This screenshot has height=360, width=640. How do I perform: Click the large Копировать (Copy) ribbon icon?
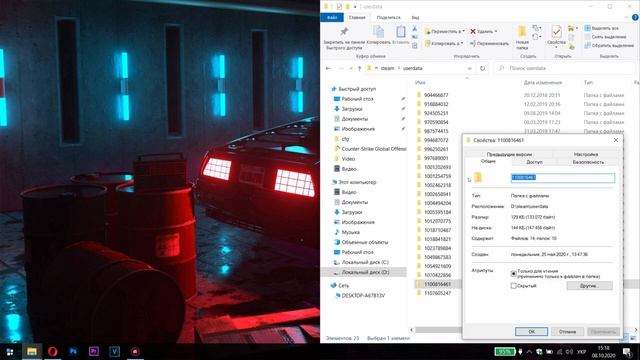point(378,32)
